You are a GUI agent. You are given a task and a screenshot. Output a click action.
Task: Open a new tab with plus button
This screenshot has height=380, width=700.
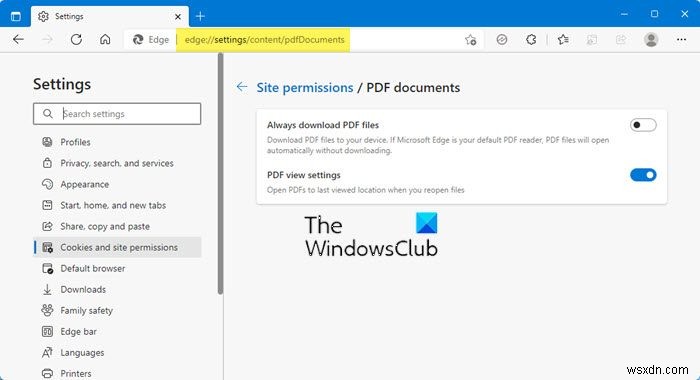pyautogui.click(x=200, y=17)
